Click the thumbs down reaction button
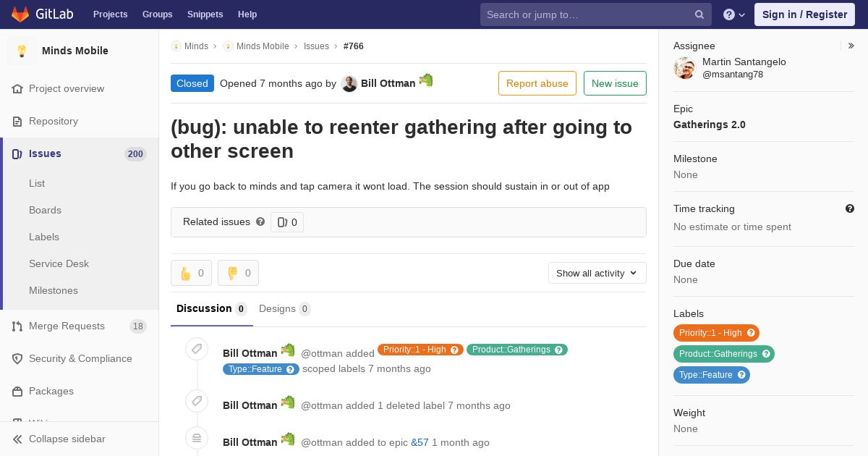Image resolution: width=868 pixels, height=456 pixels. coord(238,273)
